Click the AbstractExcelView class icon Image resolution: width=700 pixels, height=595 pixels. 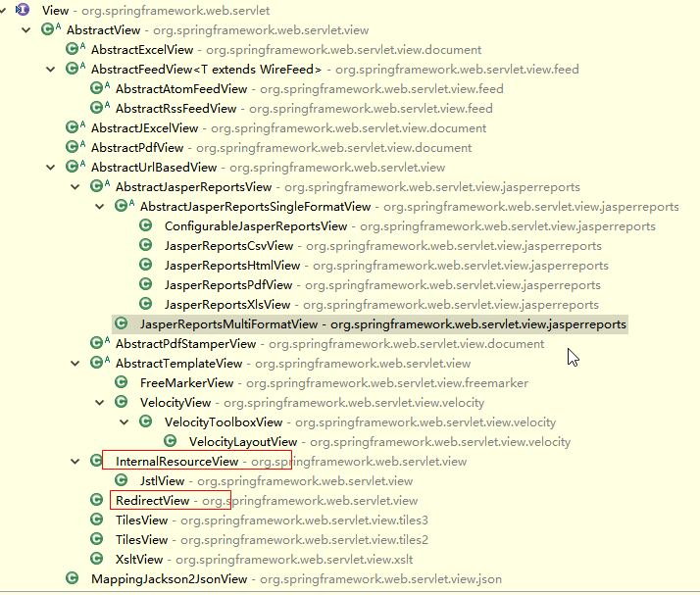pyautogui.click(x=73, y=49)
